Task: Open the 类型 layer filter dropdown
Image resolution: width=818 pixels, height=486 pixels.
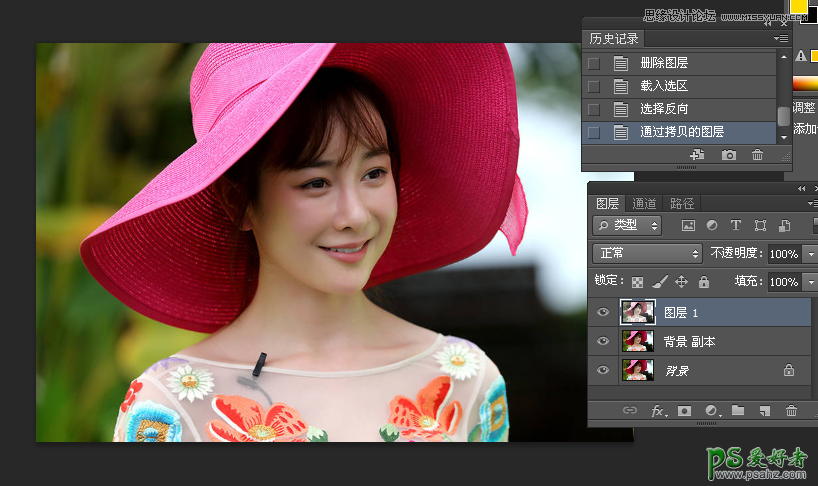Action: 627,226
